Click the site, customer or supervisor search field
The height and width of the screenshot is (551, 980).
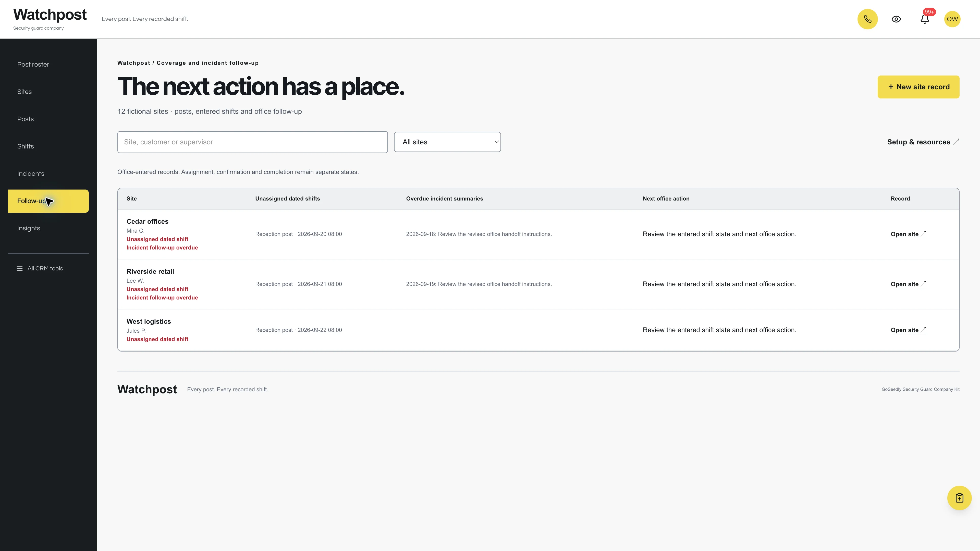252,142
